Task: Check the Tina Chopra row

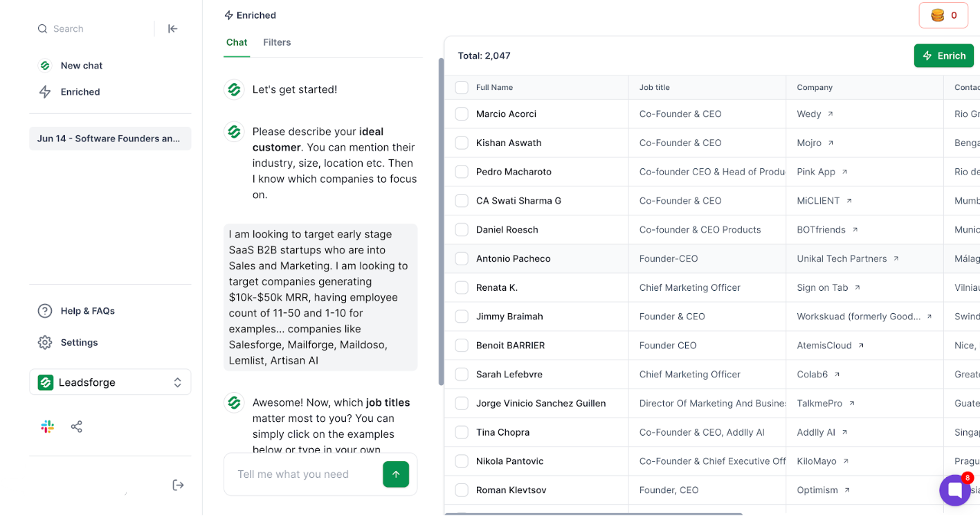Action: pyautogui.click(x=462, y=432)
